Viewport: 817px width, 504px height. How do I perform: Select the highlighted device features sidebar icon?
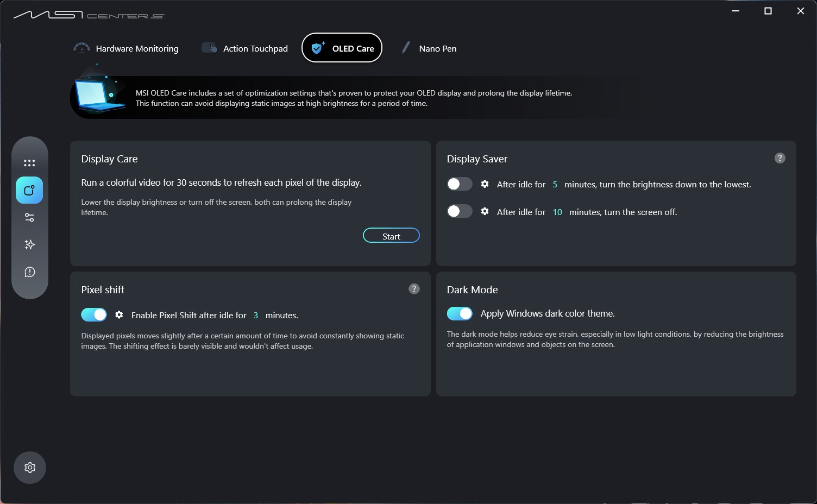pyautogui.click(x=29, y=190)
